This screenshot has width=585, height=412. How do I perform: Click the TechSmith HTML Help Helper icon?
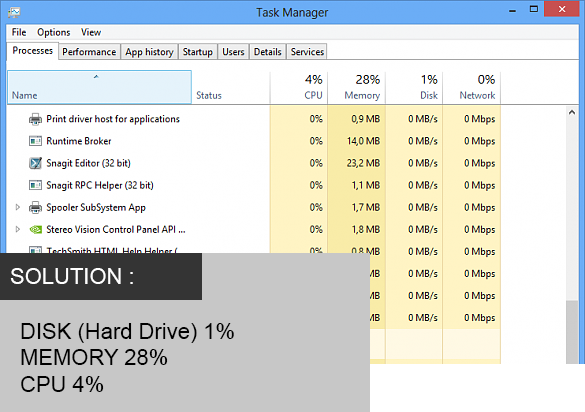click(35, 250)
